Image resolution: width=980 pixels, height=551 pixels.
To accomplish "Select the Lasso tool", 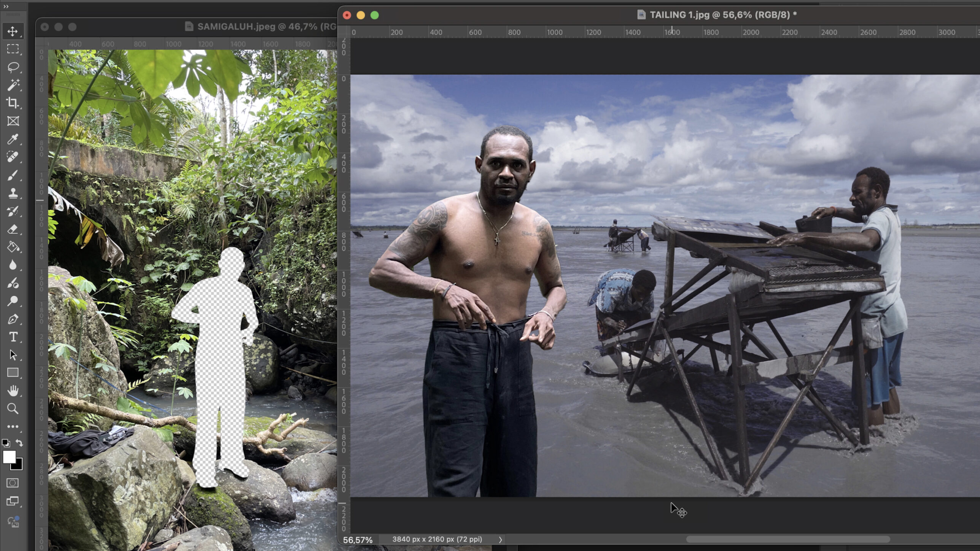I will [13, 67].
